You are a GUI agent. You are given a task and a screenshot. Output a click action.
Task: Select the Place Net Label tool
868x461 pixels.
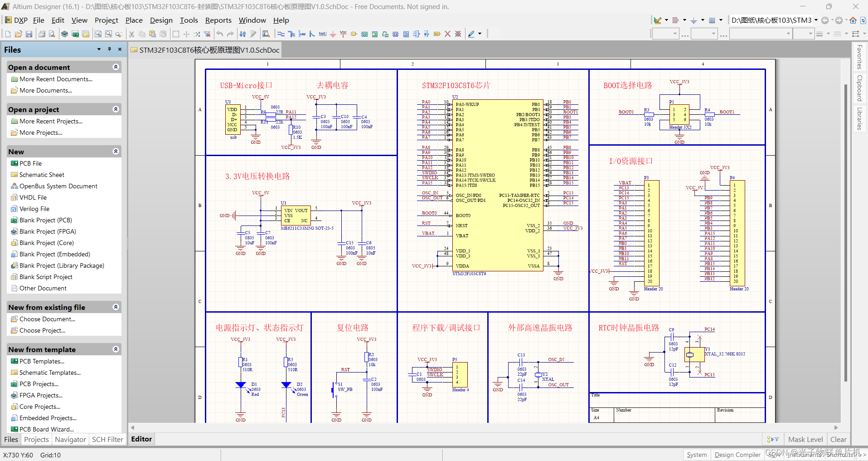[x=322, y=34]
